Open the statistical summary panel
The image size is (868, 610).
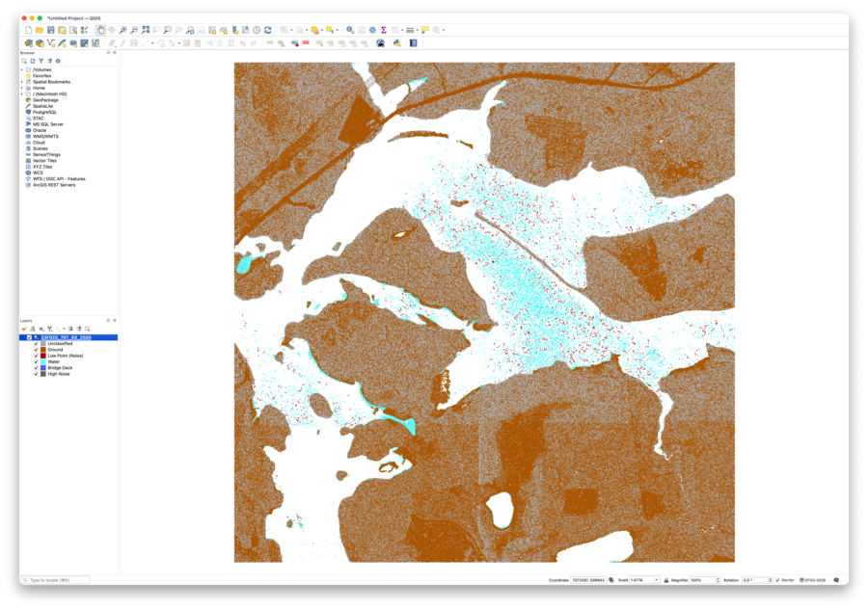(x=383, y=30)
